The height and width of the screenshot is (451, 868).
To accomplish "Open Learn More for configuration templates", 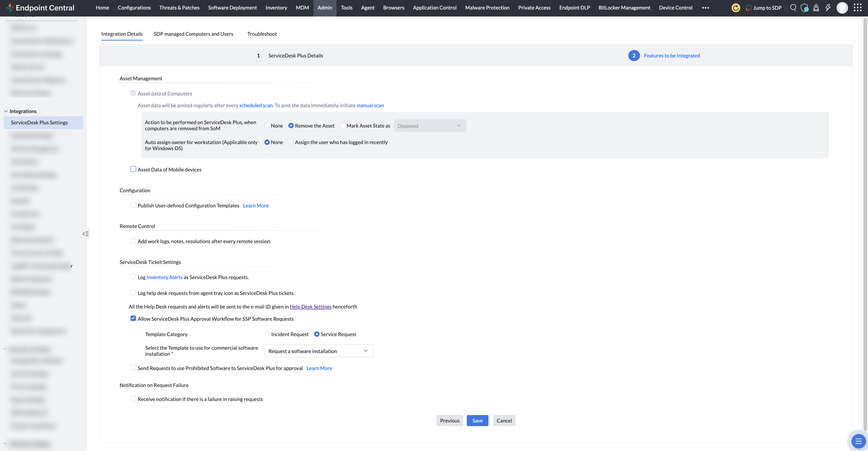I will click(x=256, y=205).
